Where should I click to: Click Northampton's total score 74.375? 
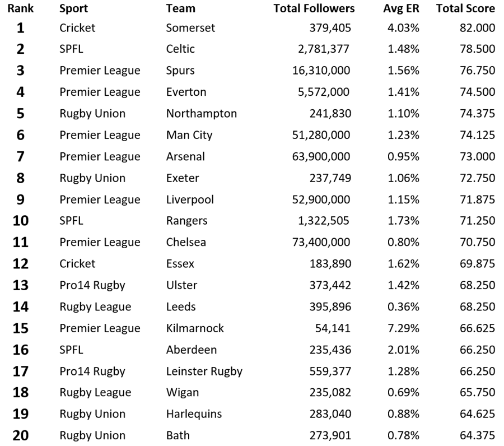pos(477,114)
